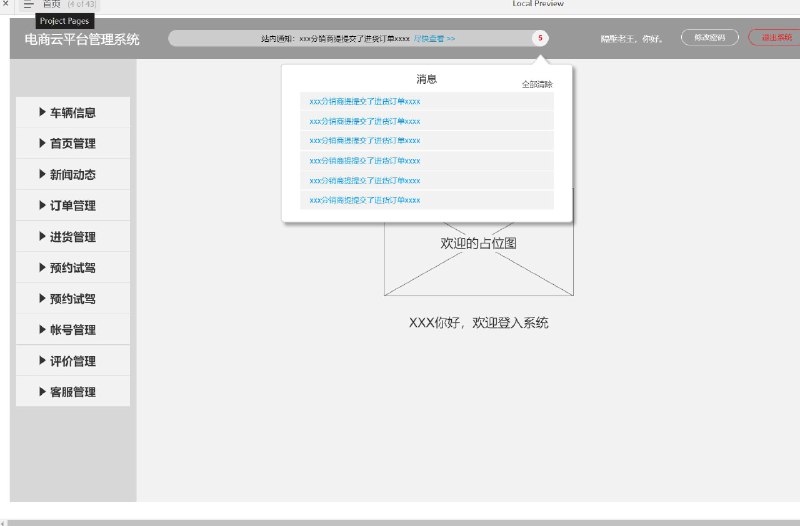This screenshot has width=800, height=526.
Task: Click the red notification badge showing 5
Action: (540, 38)
